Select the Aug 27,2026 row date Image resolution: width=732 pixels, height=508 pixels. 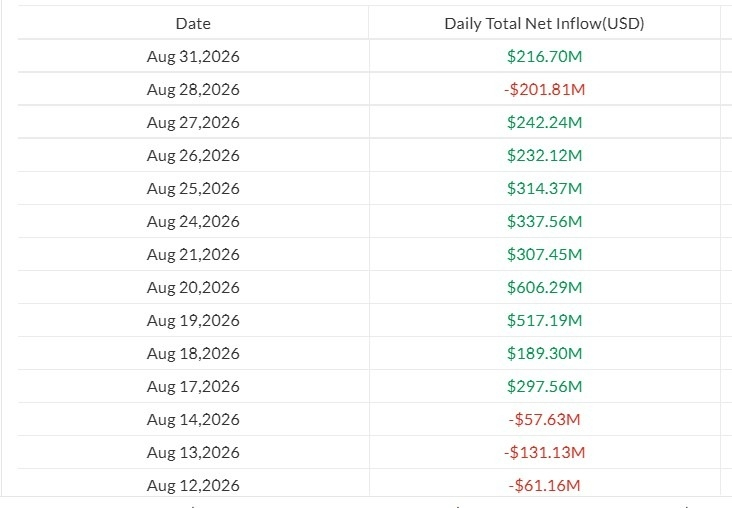[193, 122]
